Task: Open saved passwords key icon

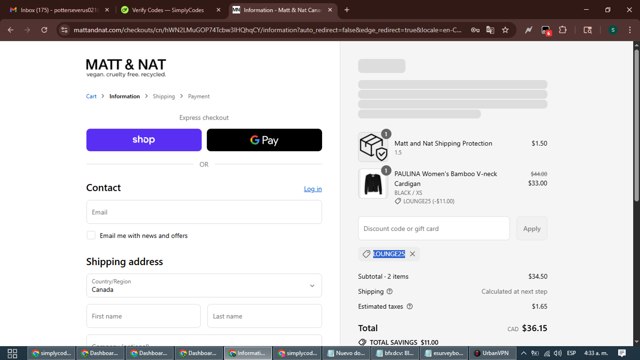Action: pyautogui.click(x=475, y=30)
